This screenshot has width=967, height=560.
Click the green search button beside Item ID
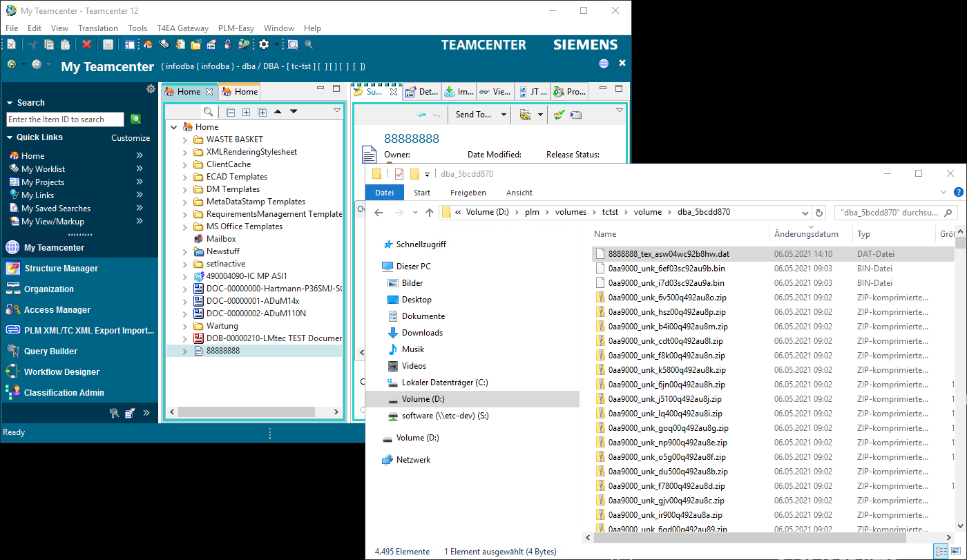(x=136, y=119)
